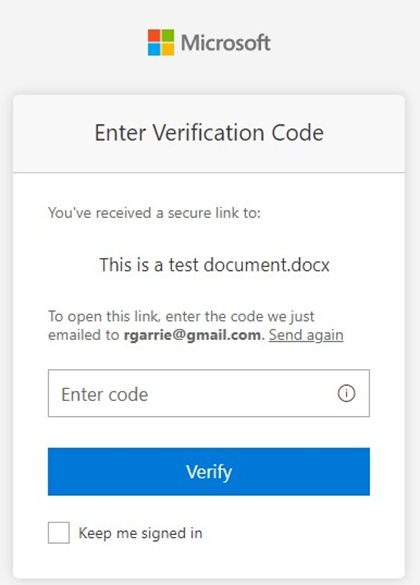This screenshot has width=420, height=585.
Task: Click the red square of the Microsoft logo
Action: 154,36
